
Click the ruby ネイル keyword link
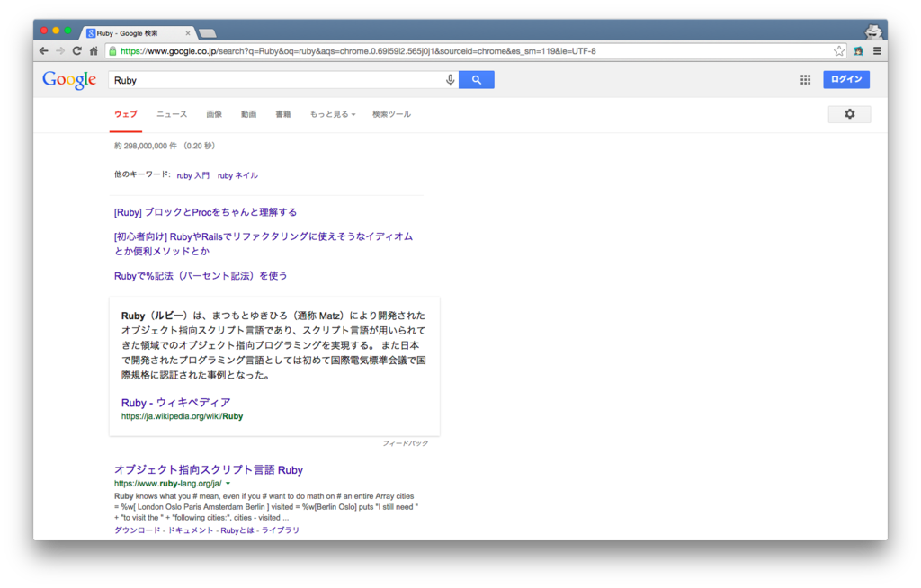[x=237, y=175]
